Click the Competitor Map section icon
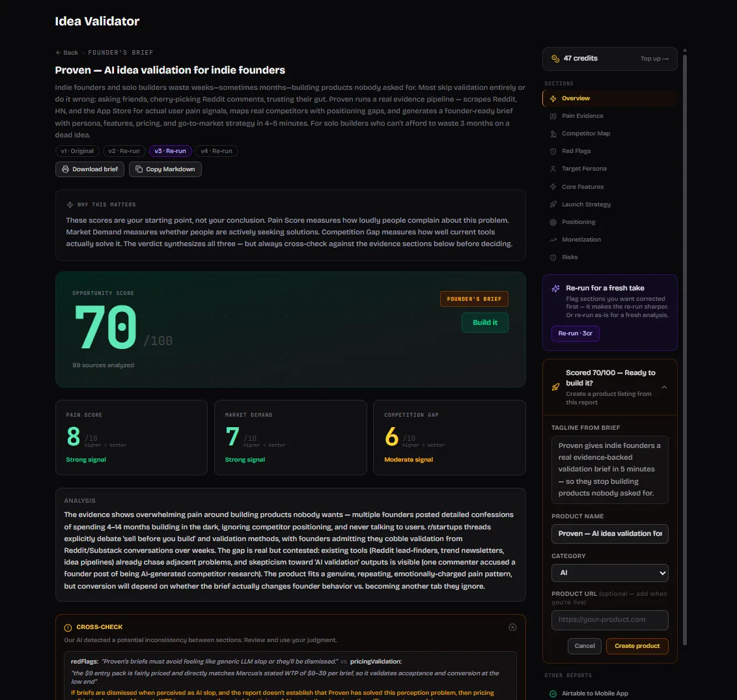Viewport: 737px width, 700px height. [553, 133]
